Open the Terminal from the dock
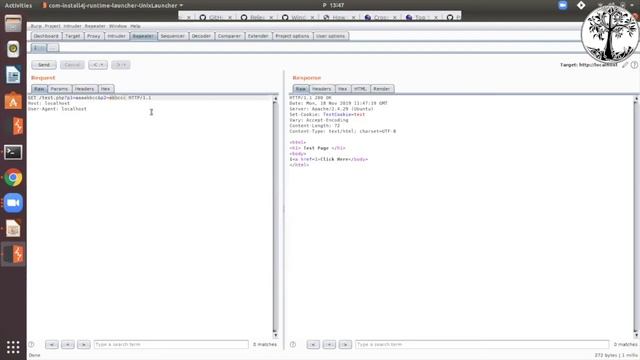Image resolution: width=640 pixels, height=360 pixels. tap(13, 152)
